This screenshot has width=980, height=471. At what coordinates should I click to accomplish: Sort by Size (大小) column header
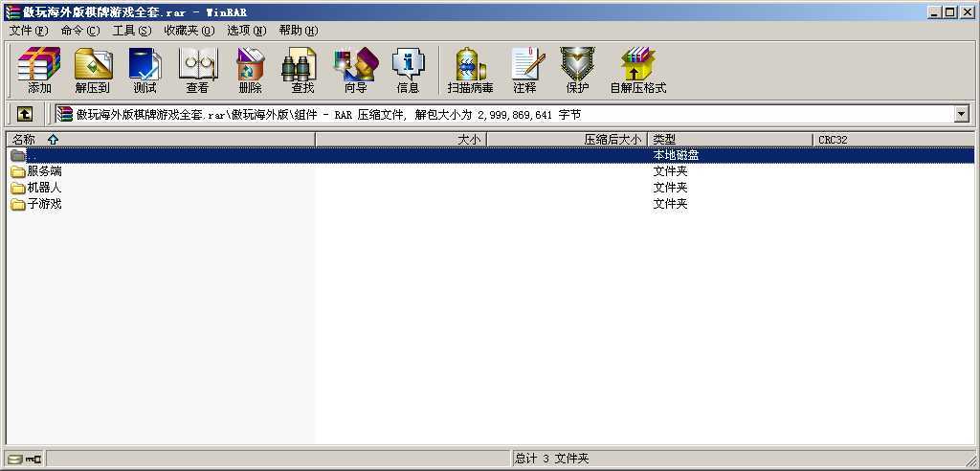(x=401, y=140)
